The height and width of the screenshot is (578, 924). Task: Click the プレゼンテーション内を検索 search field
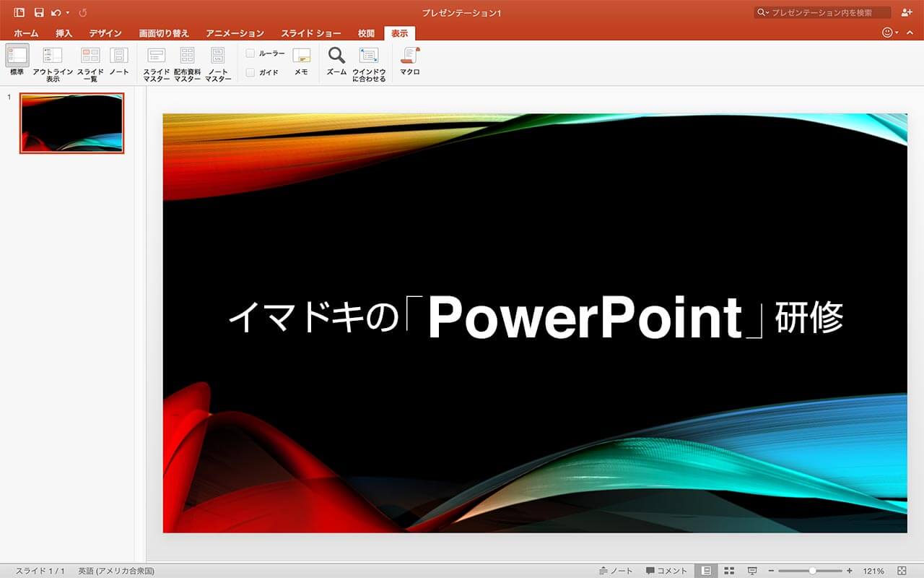click(x=822, y=13)
